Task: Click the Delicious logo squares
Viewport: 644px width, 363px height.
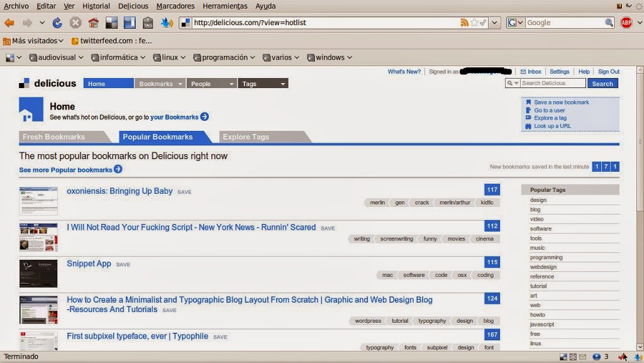Action: coord(25,84)
